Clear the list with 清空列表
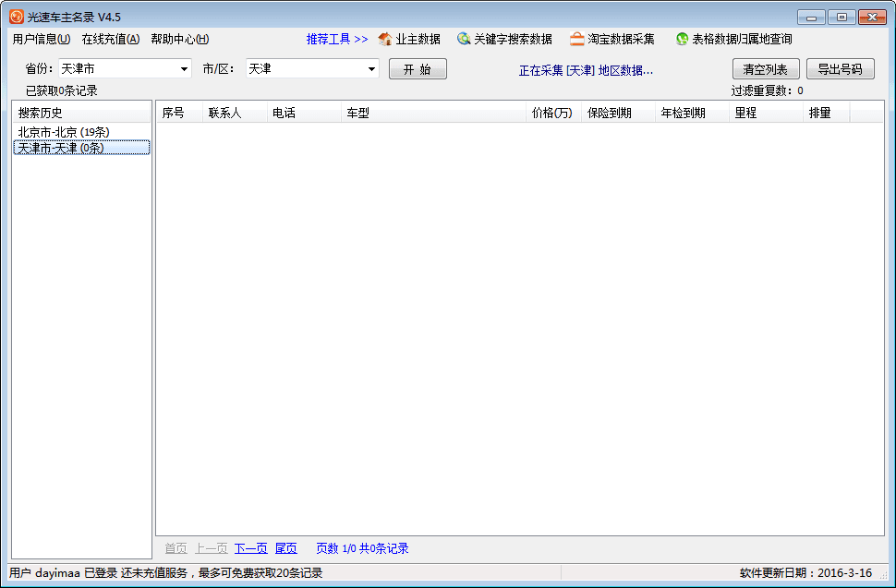 766,69
